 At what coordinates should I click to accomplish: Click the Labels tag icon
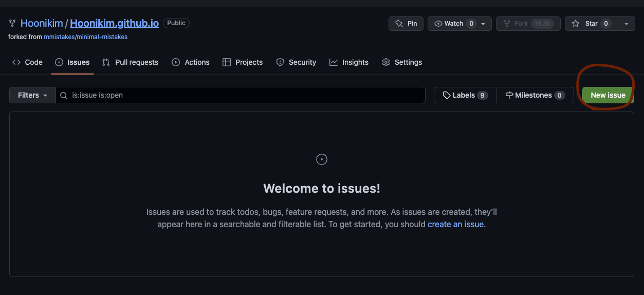tap(447, 95)
